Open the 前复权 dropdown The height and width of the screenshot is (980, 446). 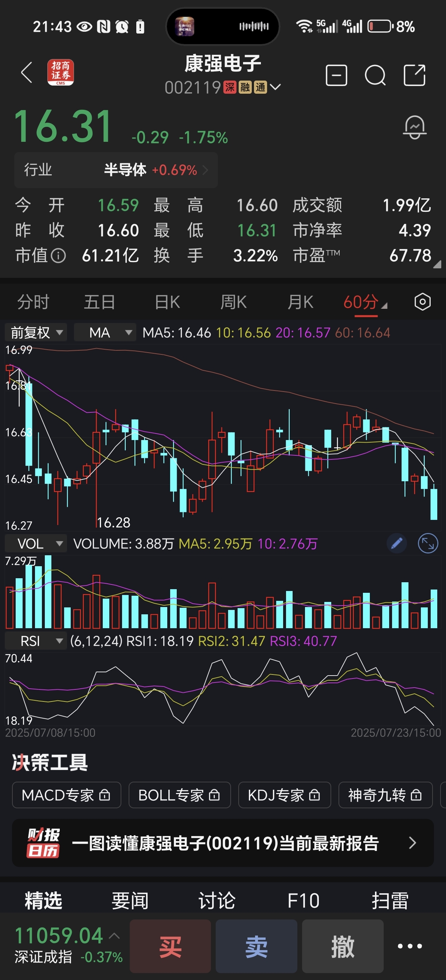[x=36, y=332]
